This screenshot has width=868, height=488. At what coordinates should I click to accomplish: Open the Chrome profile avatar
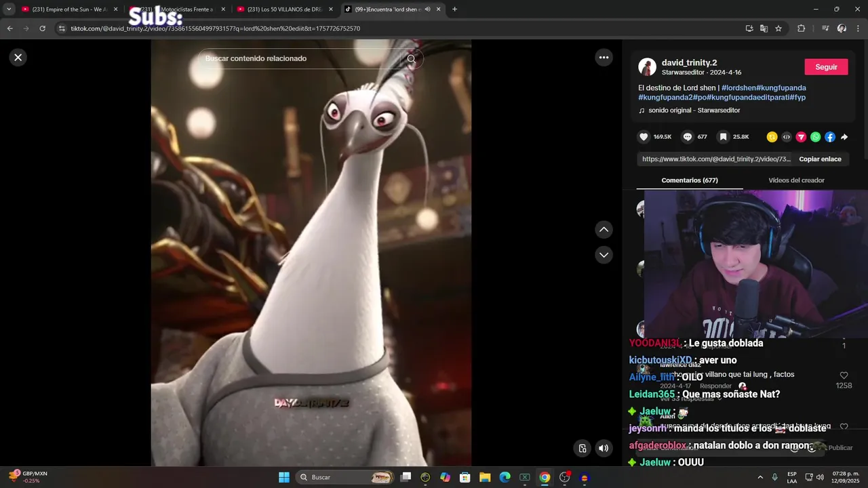pyautogui.click(x=842, y=28)
